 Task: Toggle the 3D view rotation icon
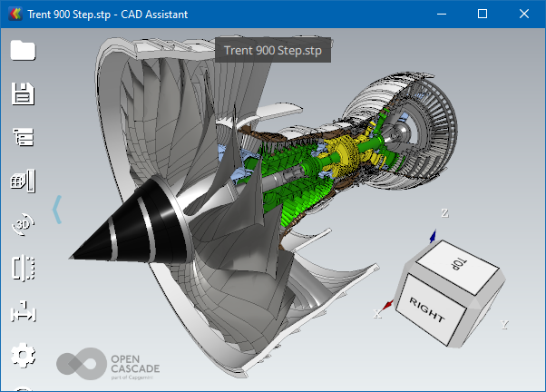click(x=23, y=224)
